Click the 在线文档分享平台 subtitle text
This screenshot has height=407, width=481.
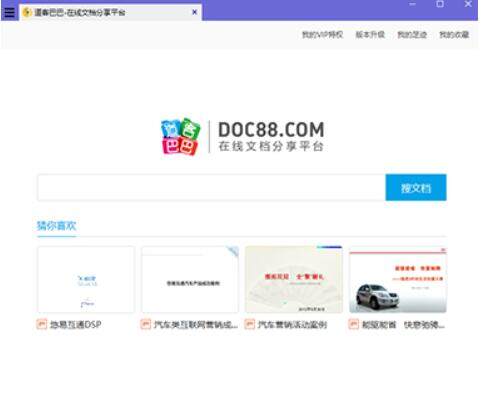(271, 146)
